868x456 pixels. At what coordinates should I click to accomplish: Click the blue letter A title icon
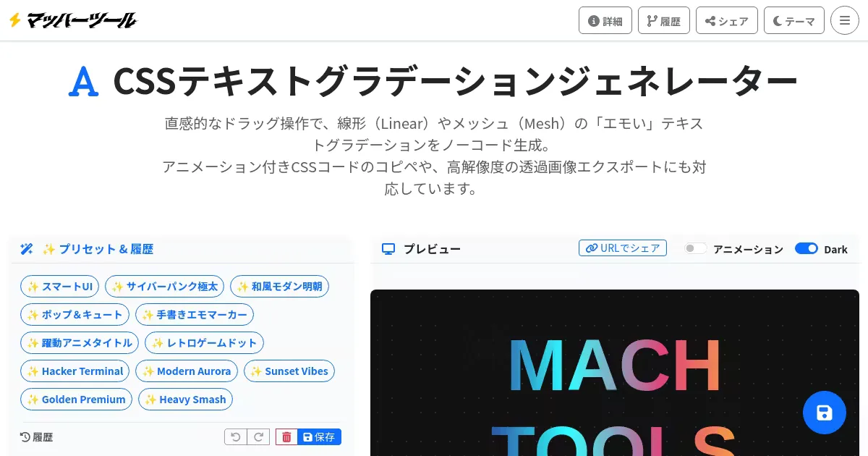point(83,81)
